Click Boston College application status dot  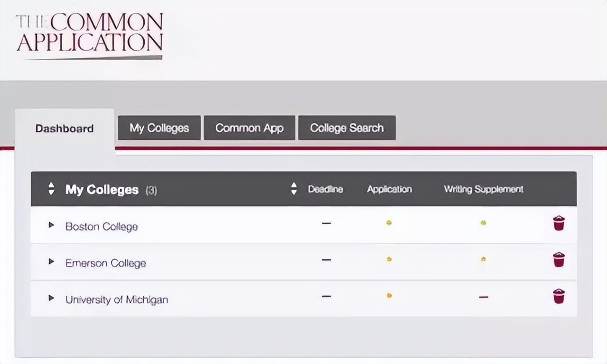389,222
